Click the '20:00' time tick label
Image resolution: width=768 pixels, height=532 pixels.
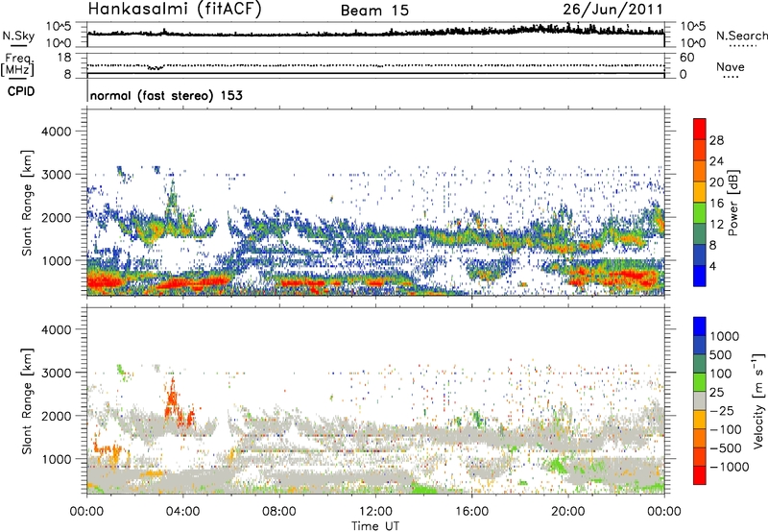click(x=567, y=512)
